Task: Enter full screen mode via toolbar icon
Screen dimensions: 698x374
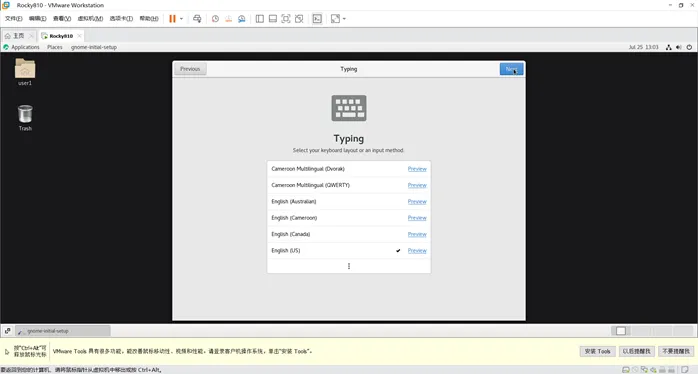Action: [x=286, y=19]
